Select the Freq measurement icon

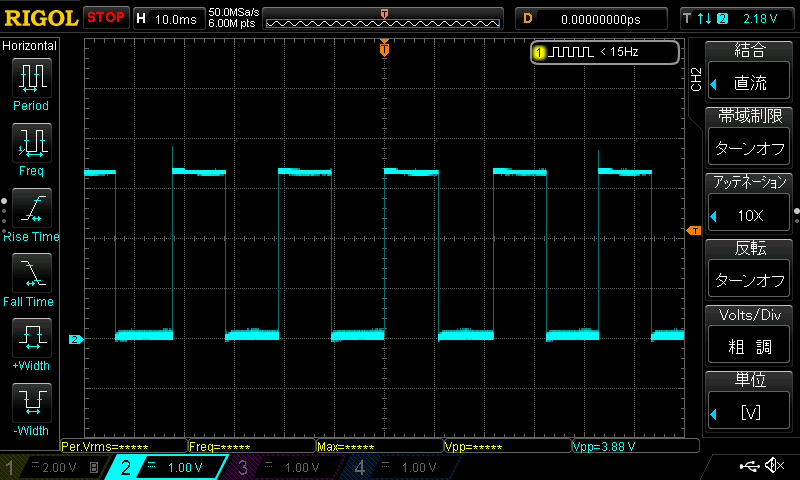click(32, 142)
